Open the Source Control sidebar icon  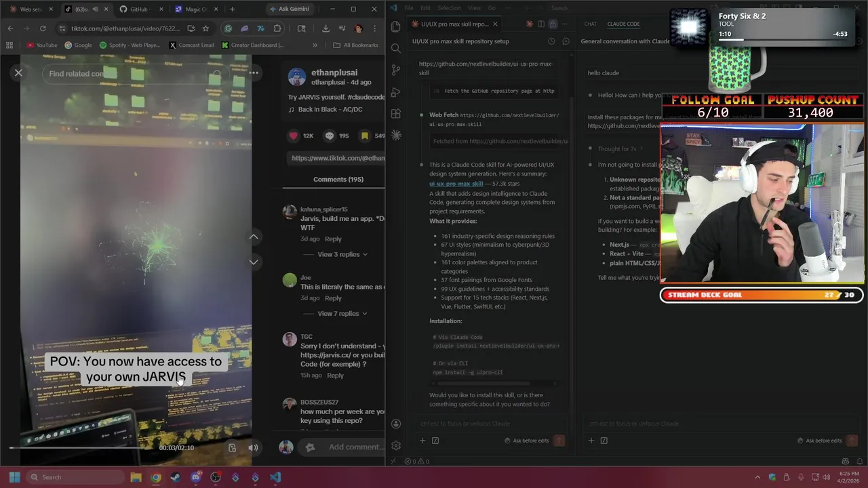[x=396, y=70]
